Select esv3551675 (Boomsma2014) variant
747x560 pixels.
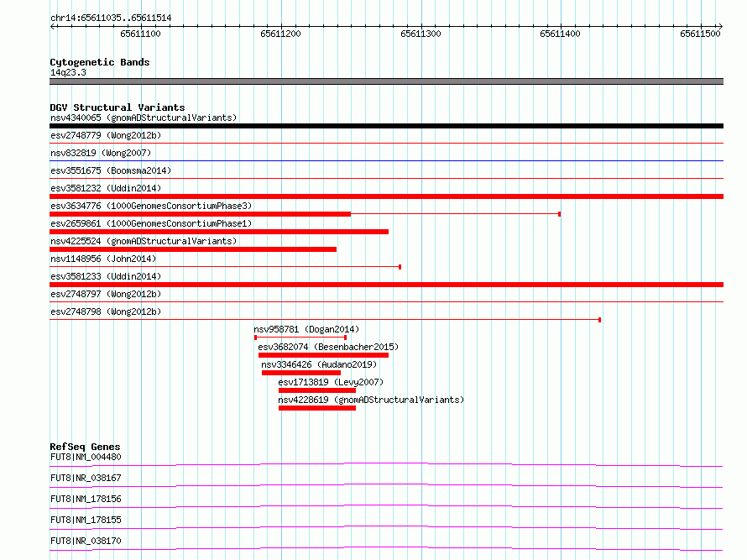tap(111, 170)
